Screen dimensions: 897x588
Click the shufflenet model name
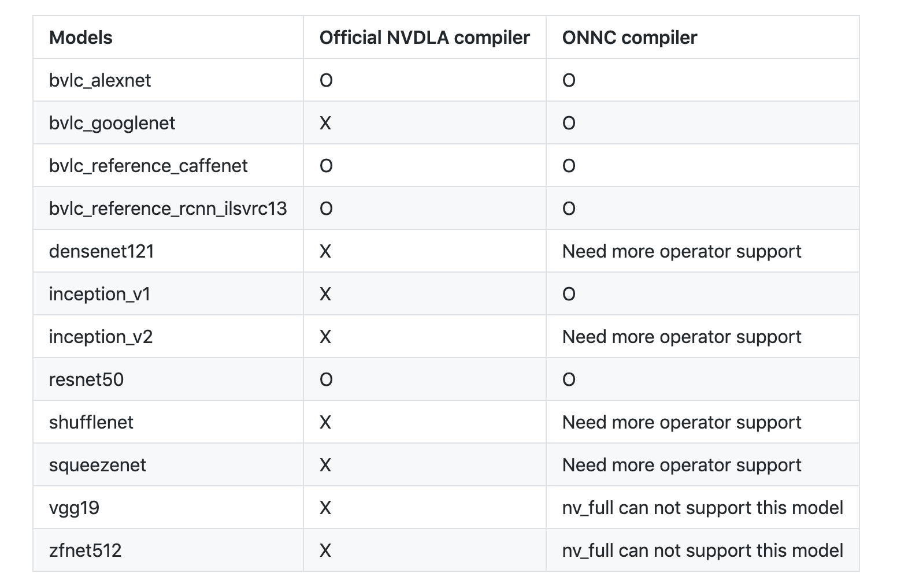click(x=91, y=422)
